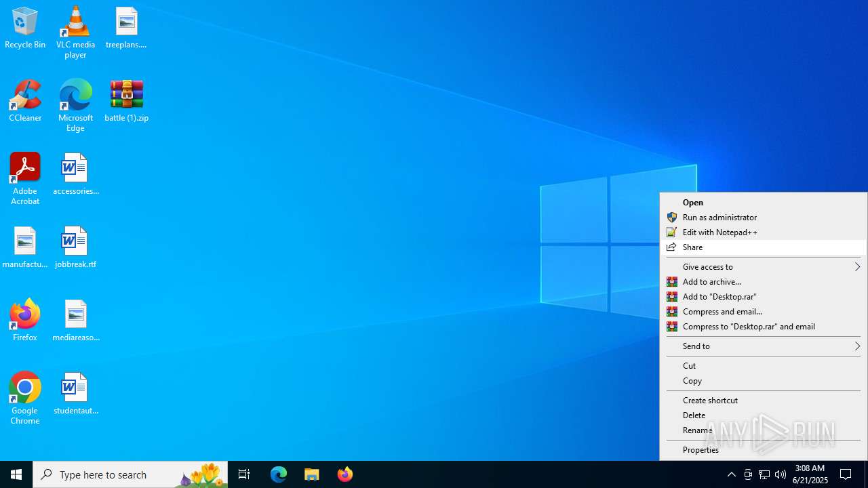Click the taskbar clock showing 3:08 AM
This screenshot has width=868, height=488.
click(810, 474)
